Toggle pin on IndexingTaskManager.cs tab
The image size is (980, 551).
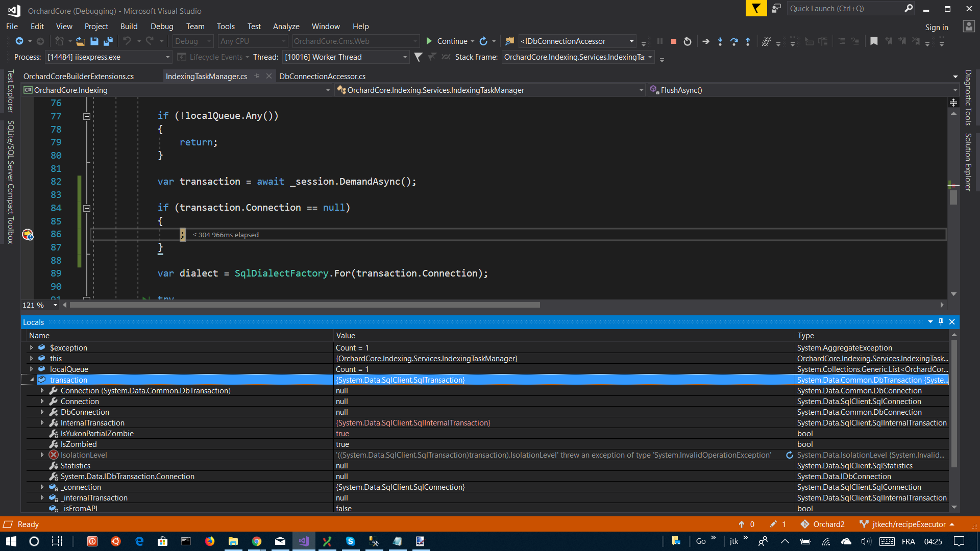[x=257, y=76]
